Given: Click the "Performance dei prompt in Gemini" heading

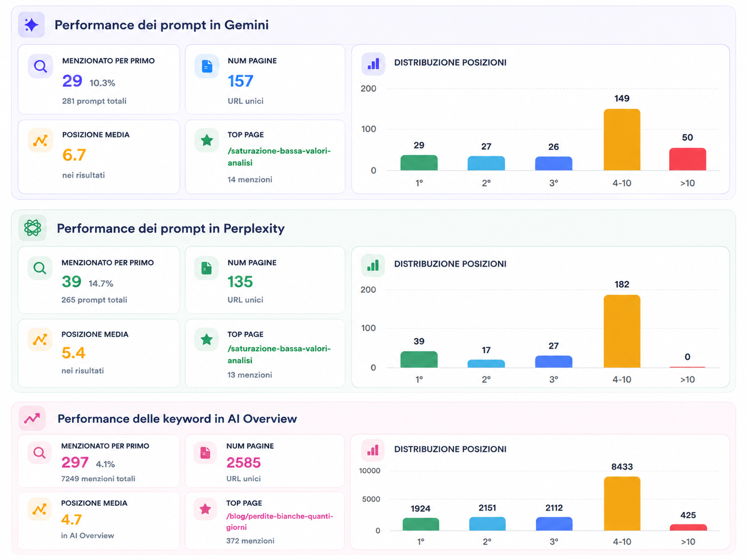Looking at the screenshot, I should (161, 25).
